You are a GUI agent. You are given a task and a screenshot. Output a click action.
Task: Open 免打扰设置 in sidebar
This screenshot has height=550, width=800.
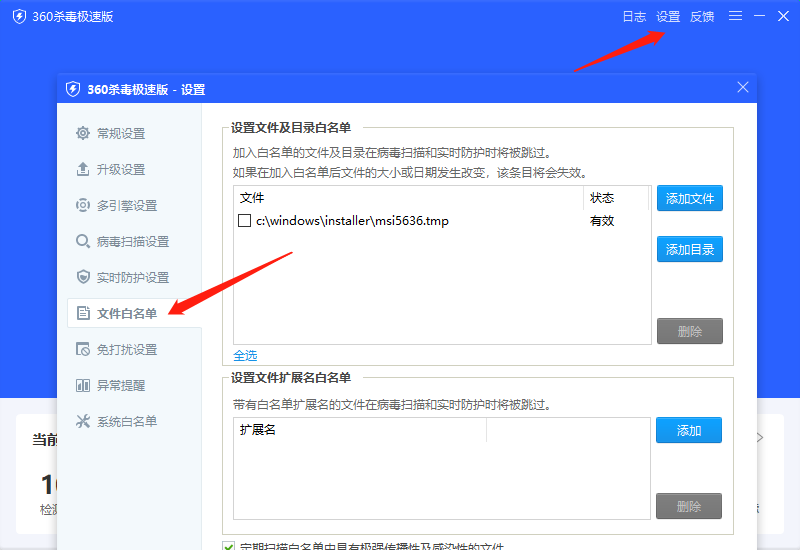pyautogui.click(x=127, y=349)
